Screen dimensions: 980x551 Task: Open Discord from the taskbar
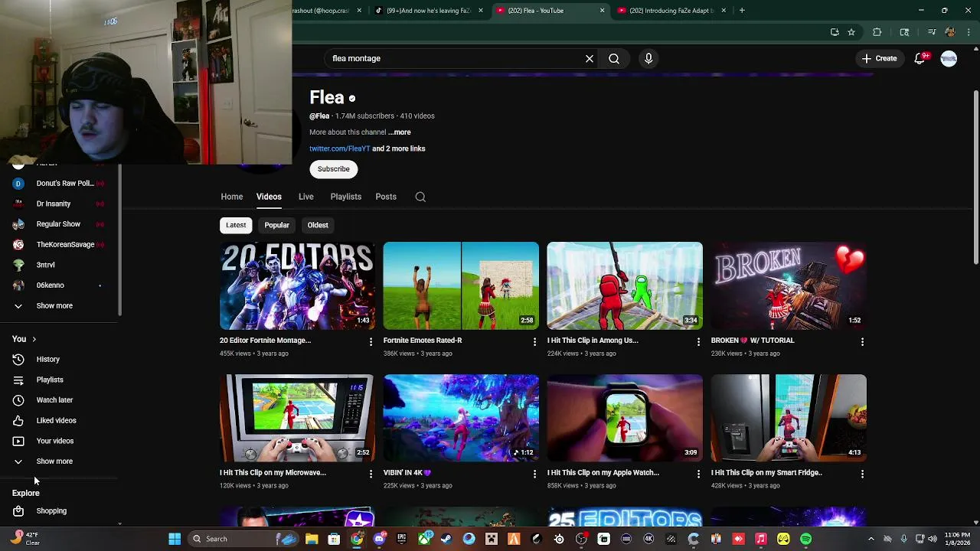(379, 539)
